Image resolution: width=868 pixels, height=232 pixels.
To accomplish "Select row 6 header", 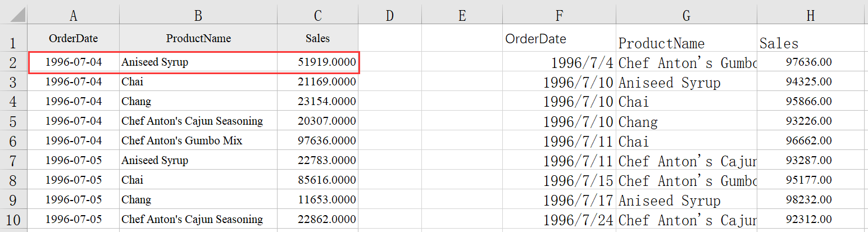I will point(13,140).
